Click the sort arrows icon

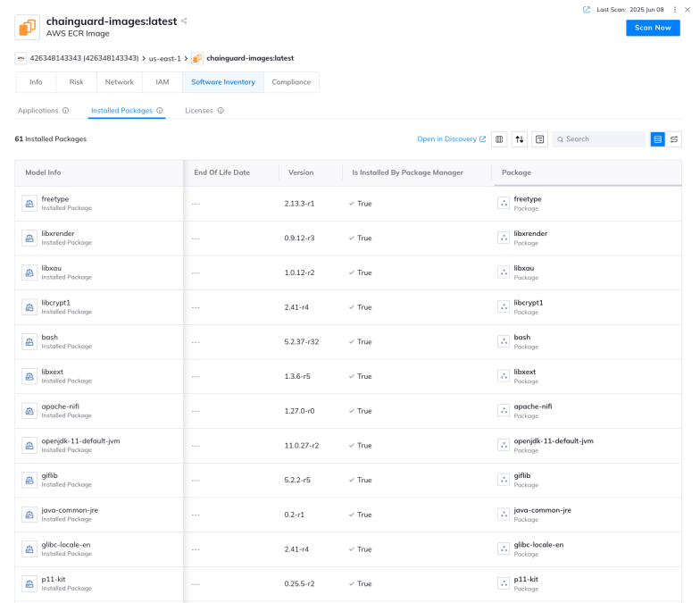tap(520, 139)
